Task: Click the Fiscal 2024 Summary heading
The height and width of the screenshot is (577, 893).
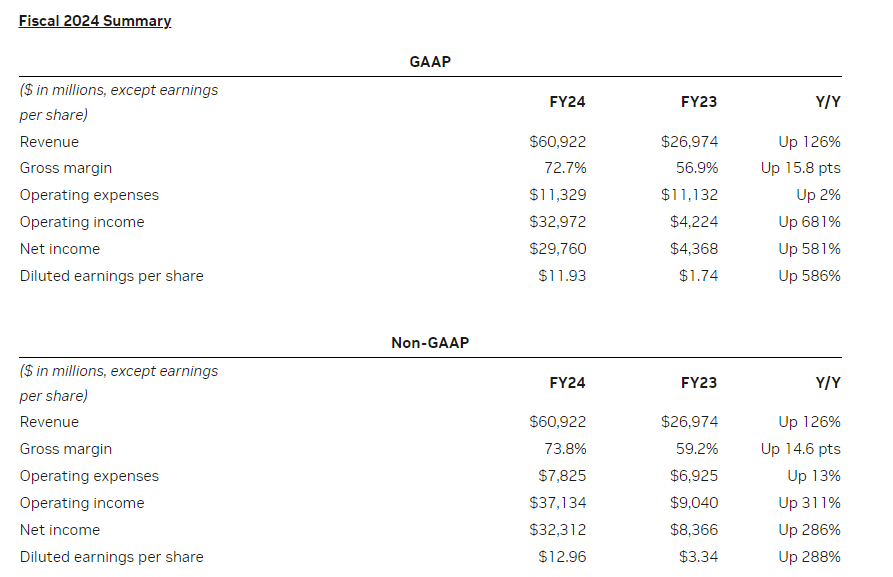Action: point(95,21)
